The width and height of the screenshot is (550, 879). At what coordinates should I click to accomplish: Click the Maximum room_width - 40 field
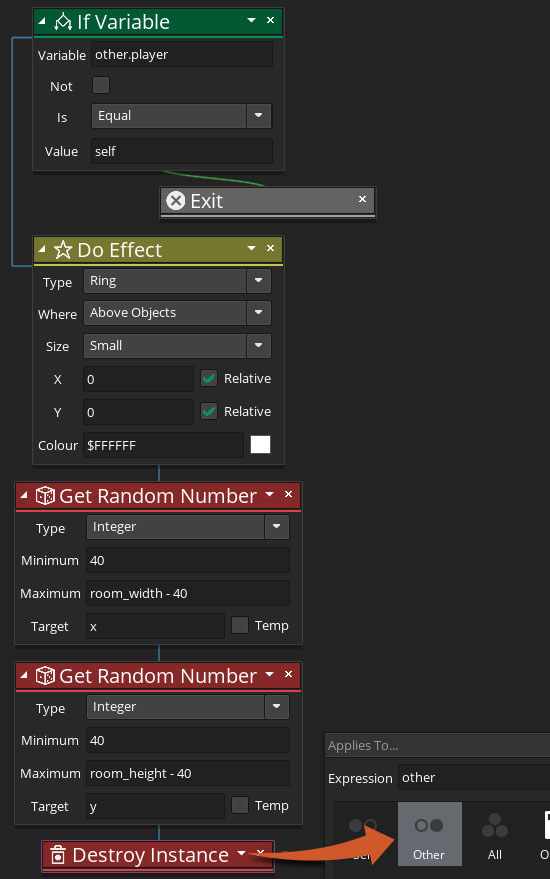[x=188, y=593]
